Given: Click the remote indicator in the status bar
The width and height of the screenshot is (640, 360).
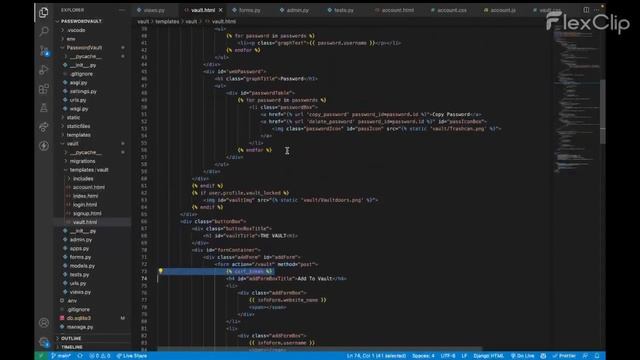Looking at the screenshot, I should [x=40, y=356].
